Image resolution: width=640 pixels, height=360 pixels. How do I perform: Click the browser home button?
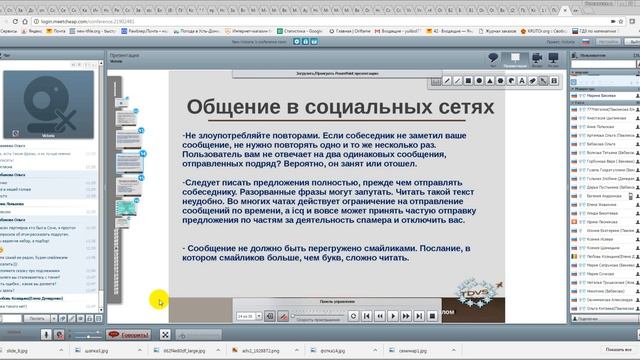point(25,21)
